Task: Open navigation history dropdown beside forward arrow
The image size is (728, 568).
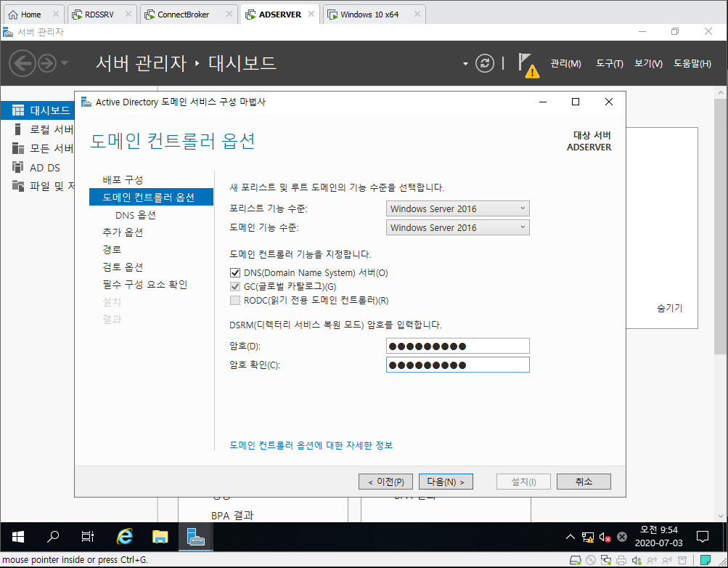Action: pos(65,63)
